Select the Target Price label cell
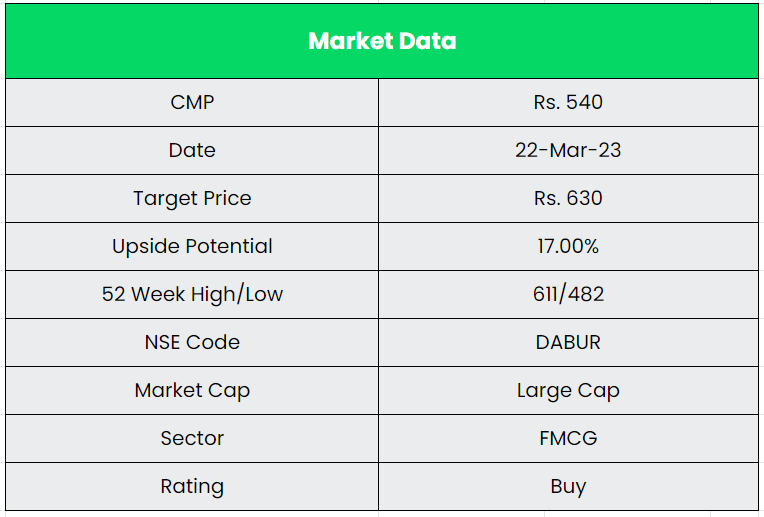Viewport: 764px width, 517px height. click(192, 198)
